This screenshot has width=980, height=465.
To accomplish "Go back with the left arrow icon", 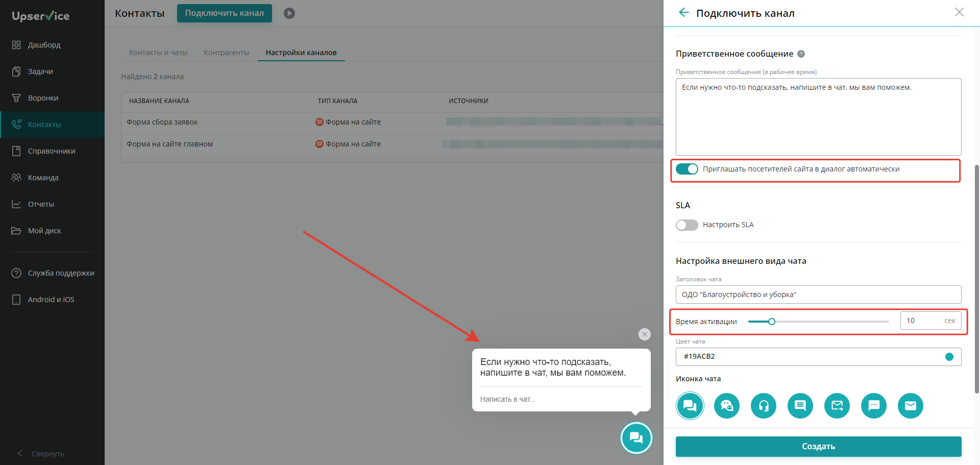I will 684,13.
